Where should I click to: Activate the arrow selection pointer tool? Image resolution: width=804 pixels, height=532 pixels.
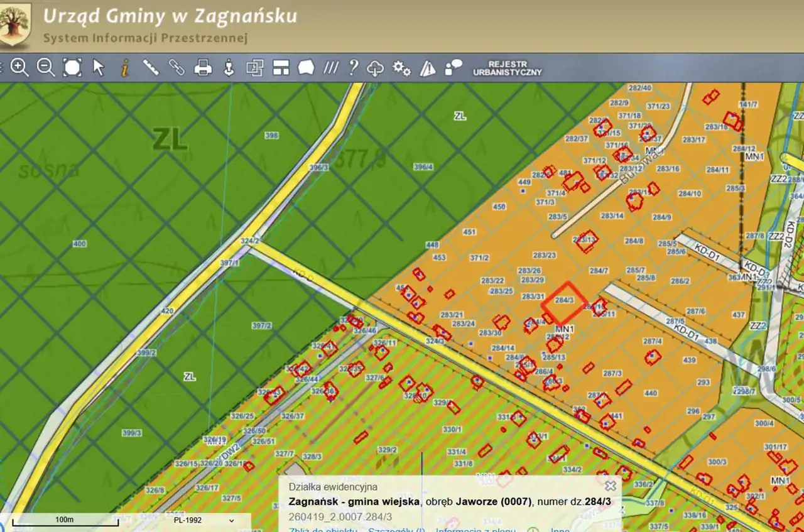pyautogui.click(x=99, y=68)
